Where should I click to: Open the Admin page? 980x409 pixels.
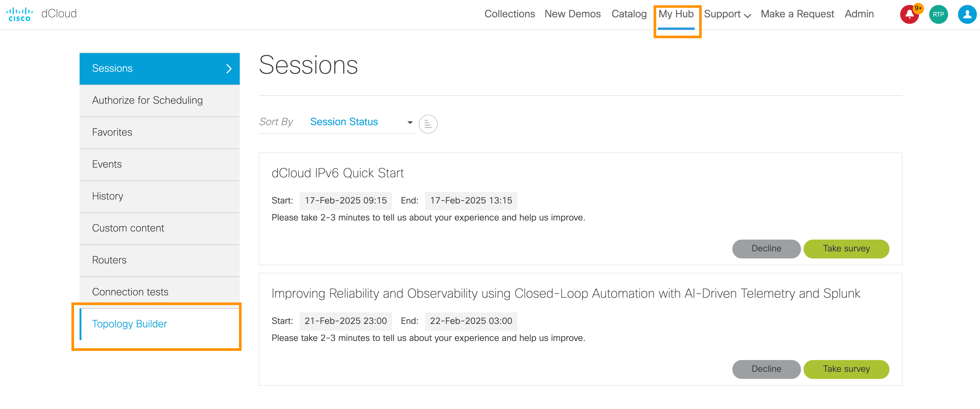click(859, 14)
